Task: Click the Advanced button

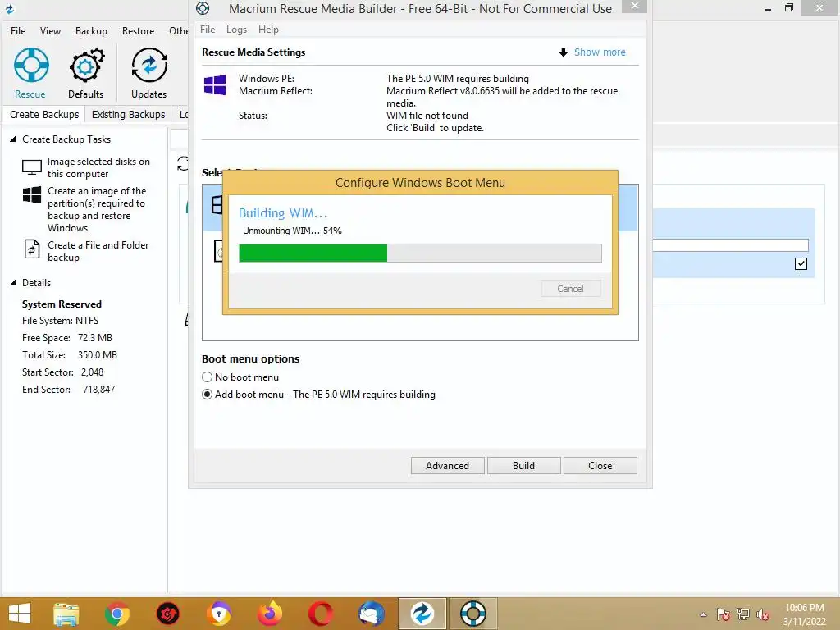Action: (447, 466)
